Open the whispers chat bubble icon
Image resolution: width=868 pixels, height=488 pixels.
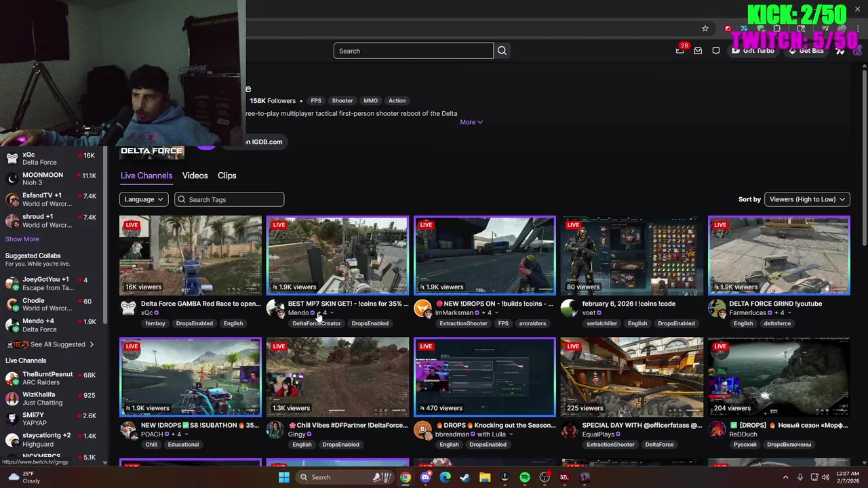(716, 51)
